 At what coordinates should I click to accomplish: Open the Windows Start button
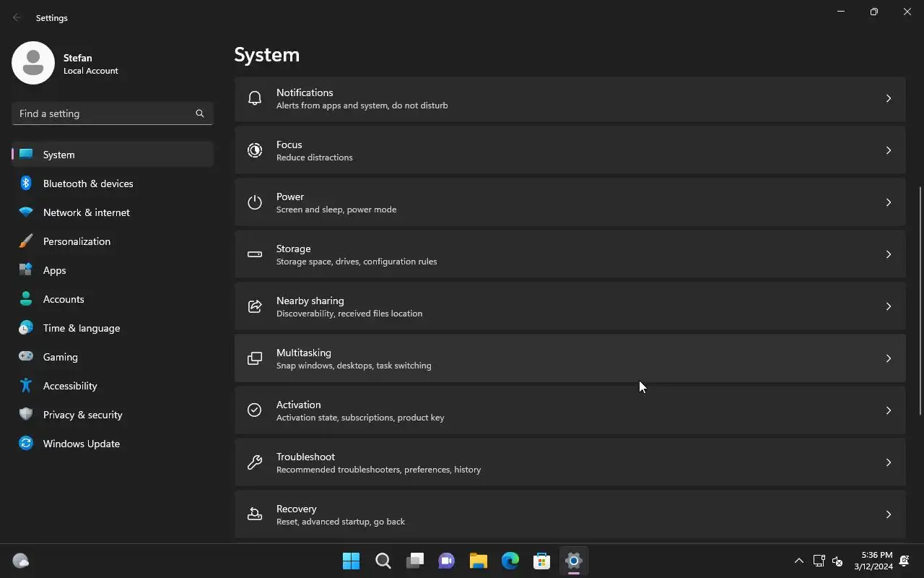click(x=352, y=561)
